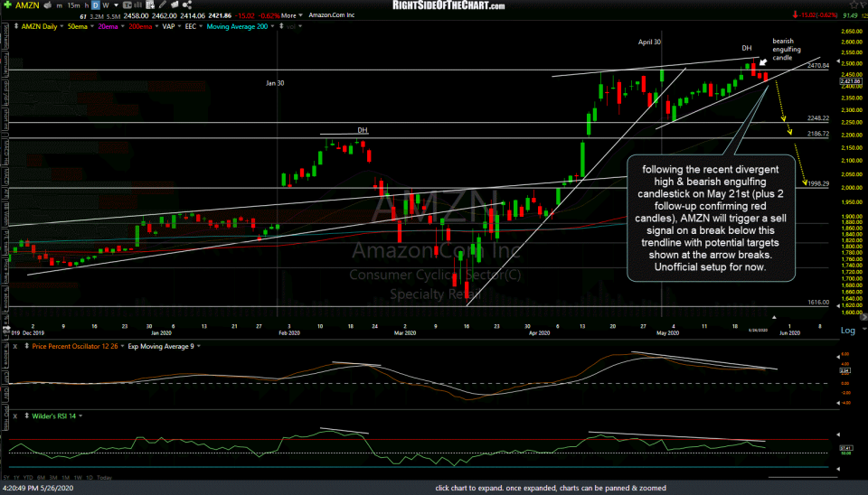Select the Daily 'D' timeframe button

point(96,5)
